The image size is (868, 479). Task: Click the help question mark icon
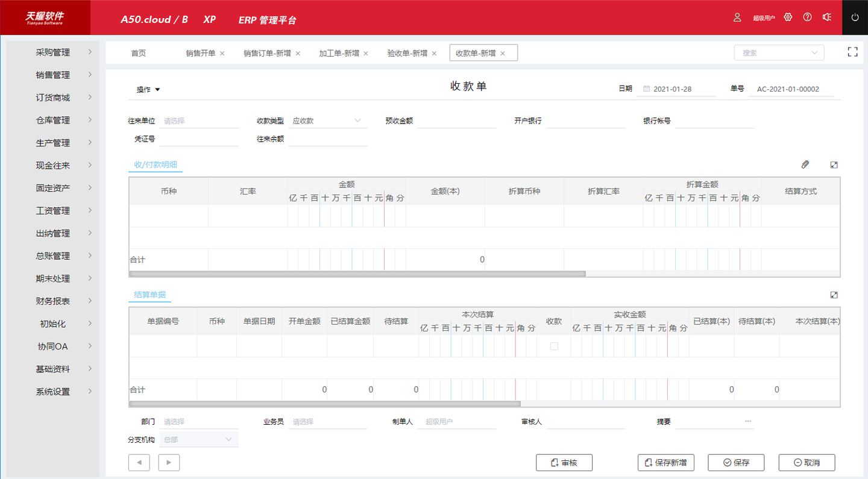pyautogui.click(x=808, y=17)
